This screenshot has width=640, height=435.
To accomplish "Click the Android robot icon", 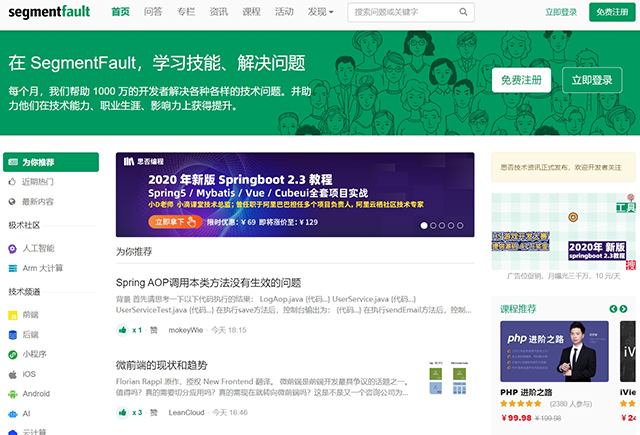I will pyautogui.click(x=13, y=394).
